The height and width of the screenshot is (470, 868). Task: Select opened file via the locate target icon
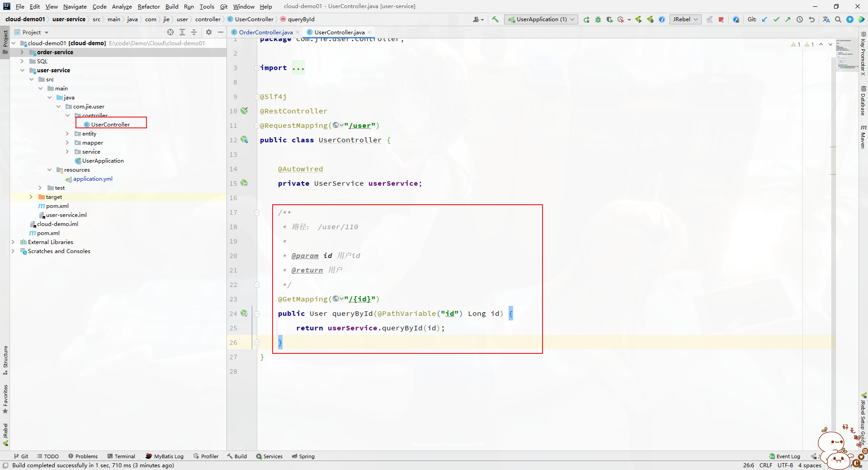(x=170, y=32)
